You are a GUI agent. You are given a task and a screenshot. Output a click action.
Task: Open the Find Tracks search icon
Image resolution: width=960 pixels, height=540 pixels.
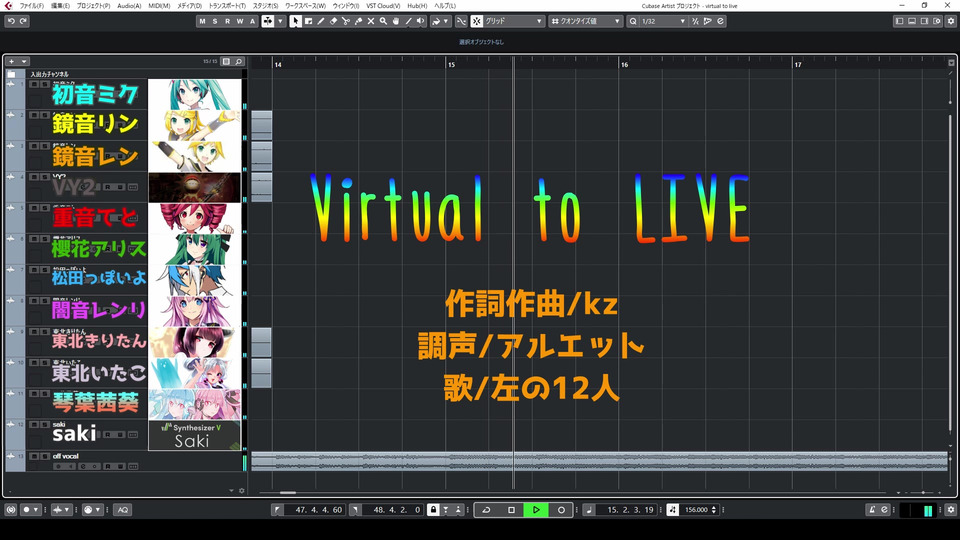tap(239, 61)
